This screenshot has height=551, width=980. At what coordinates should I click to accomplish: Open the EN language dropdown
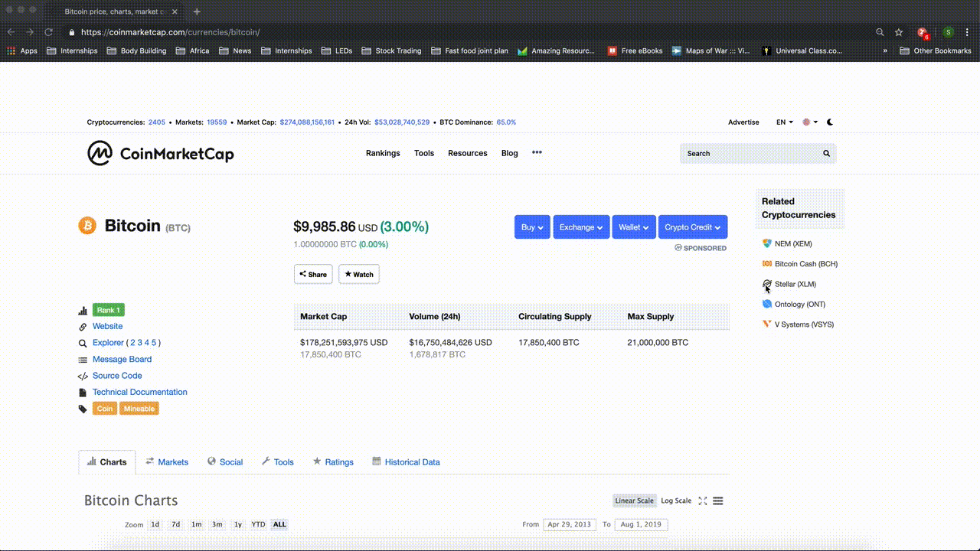click(785, 122)
